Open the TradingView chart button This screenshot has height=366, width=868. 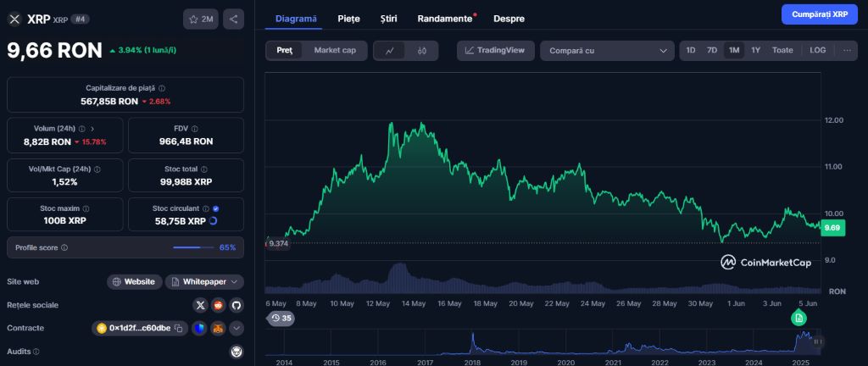tap(496, 51)
